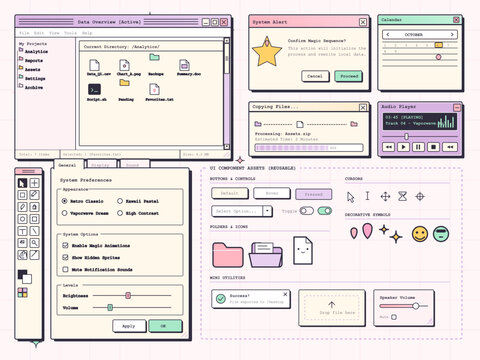Screen dimensions: 480x360
Task: Click the Data csv file icon
Action: click(x=94, y=65)
